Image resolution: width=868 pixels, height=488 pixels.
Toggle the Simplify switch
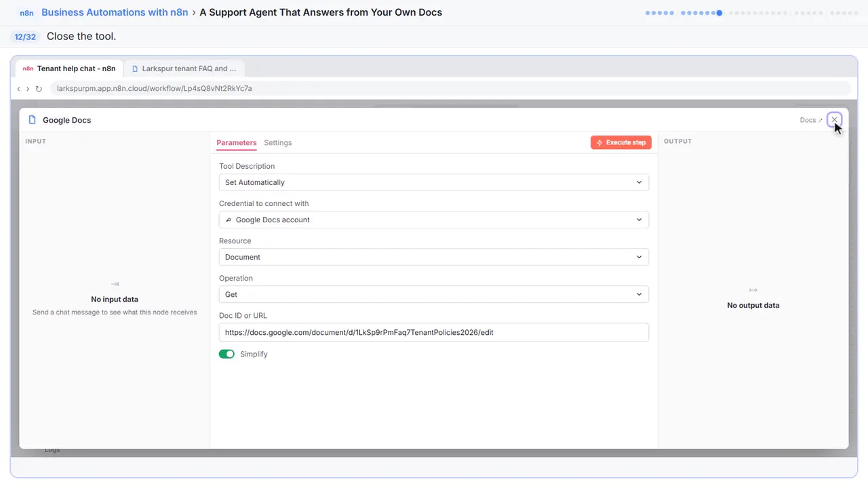coord(226,354)
